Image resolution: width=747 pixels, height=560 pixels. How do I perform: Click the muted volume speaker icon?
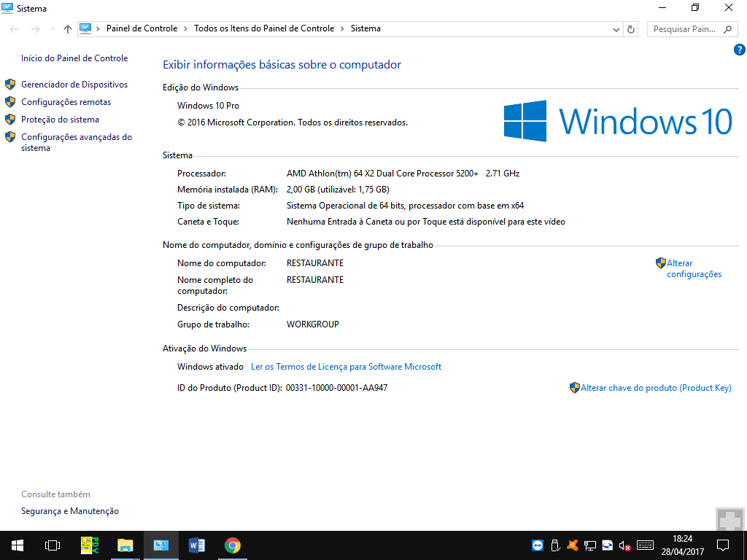[625, 545]
